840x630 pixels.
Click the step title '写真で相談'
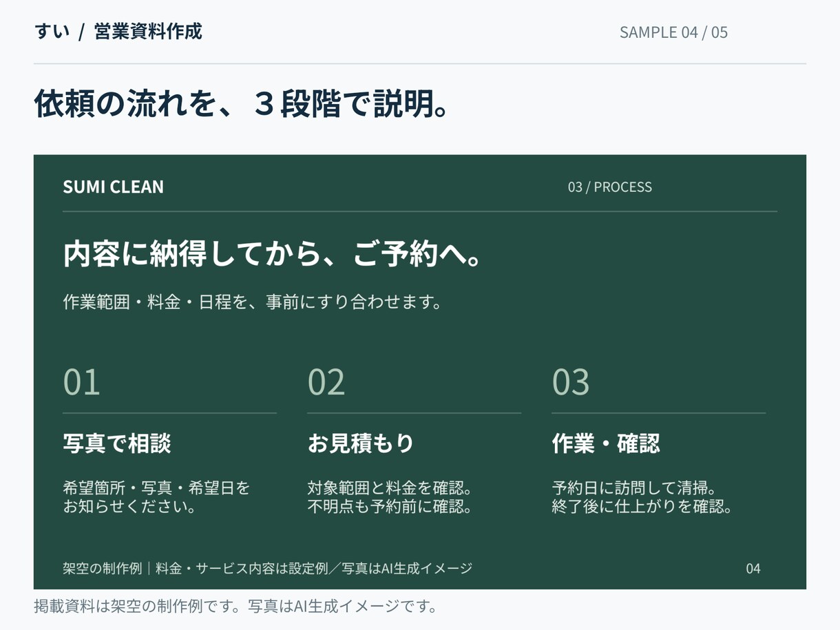coord(117,443)
